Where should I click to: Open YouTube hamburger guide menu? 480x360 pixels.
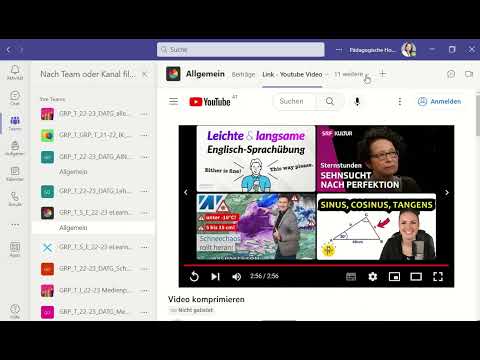pos(173,101)
